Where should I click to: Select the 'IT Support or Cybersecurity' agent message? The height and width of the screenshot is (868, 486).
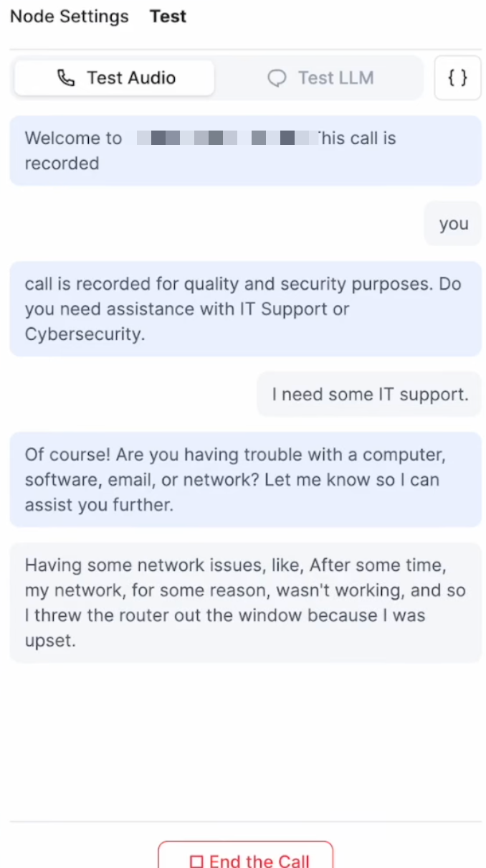(245, 308)
